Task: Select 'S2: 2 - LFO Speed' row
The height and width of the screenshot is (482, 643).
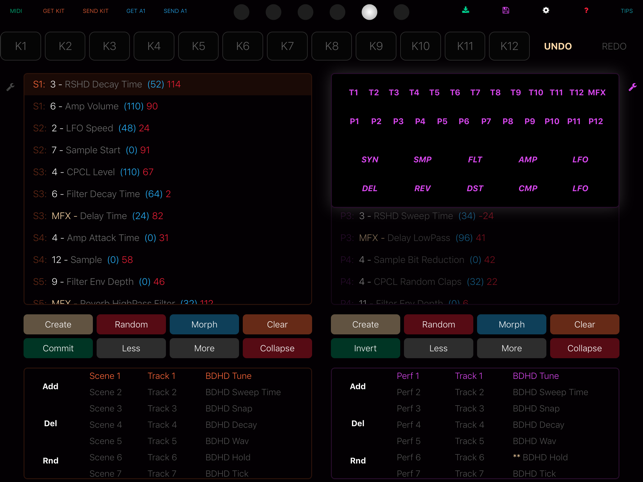Action: 168,128
